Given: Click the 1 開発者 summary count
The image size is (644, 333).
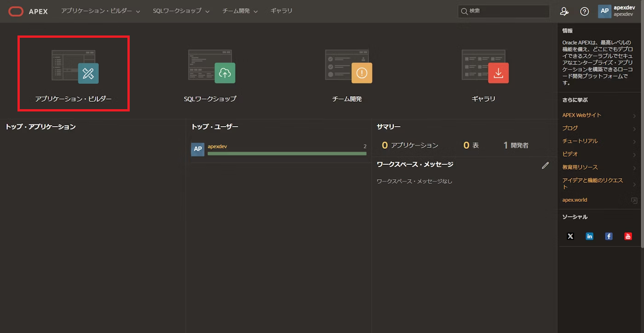Looking at the screenshot, I should point(516,146).
